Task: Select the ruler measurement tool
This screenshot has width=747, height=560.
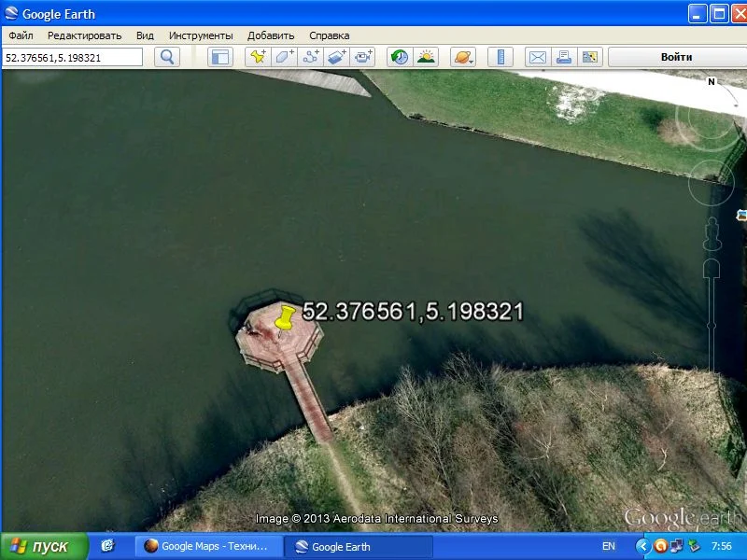Action: click(500, 57)
